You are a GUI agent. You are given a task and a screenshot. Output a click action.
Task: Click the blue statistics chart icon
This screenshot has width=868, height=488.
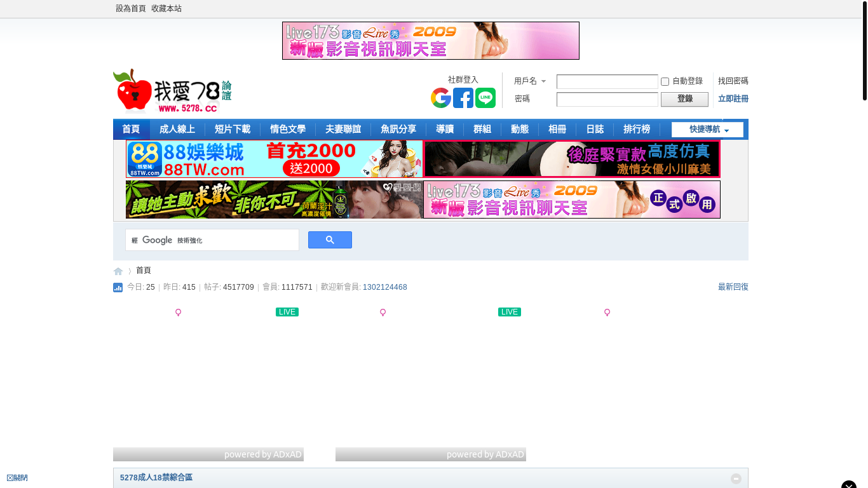pyautogui.click(x=118, y=287)
